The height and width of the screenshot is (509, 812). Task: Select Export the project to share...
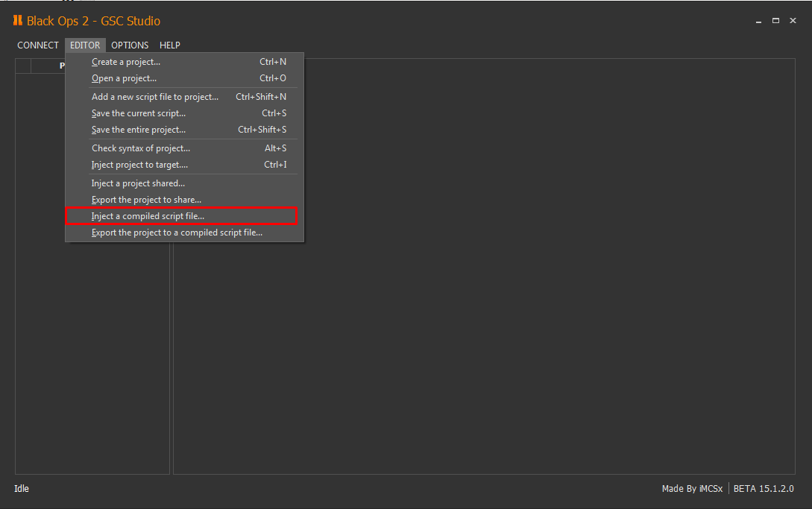tap(185, 200)
